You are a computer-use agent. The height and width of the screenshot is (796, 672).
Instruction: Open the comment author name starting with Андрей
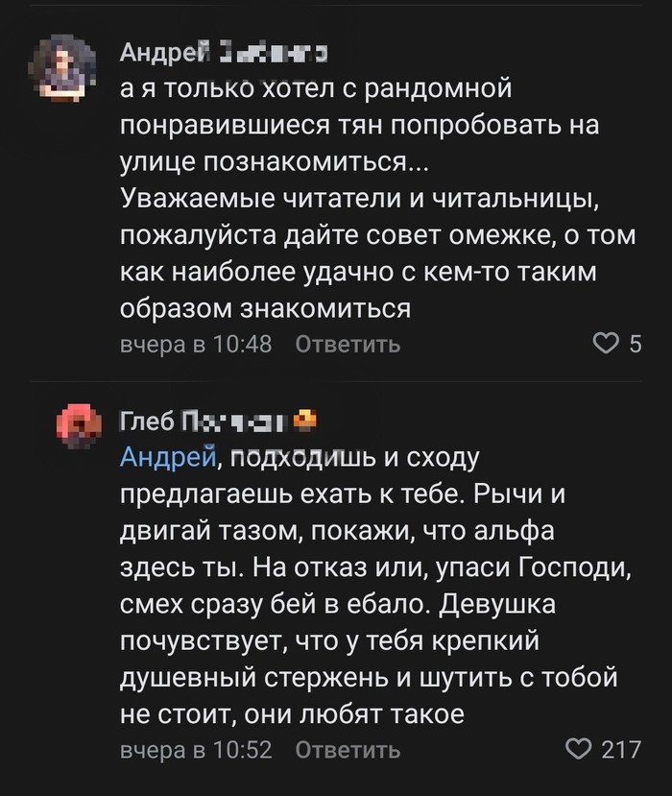[x=224, y=54]
